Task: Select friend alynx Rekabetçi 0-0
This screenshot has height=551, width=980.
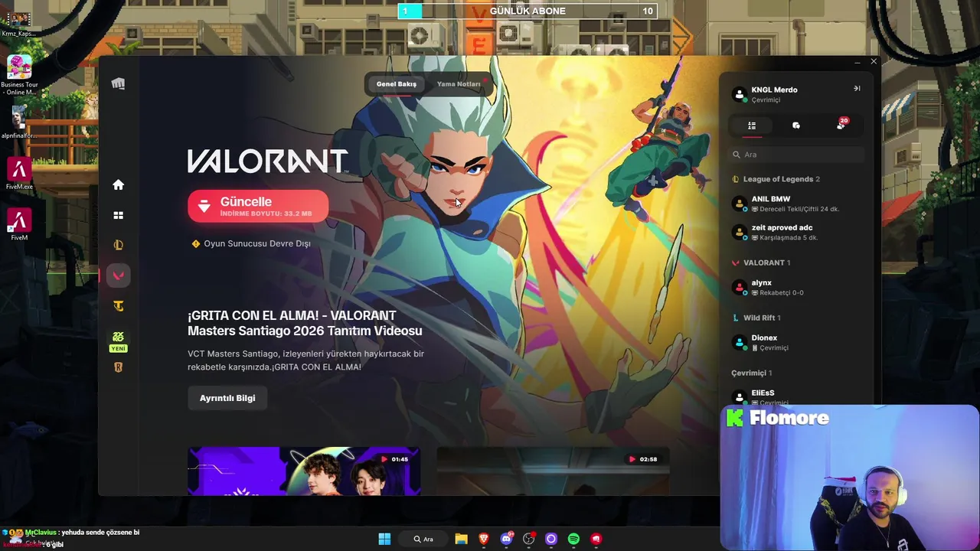Action: point(796,287)
